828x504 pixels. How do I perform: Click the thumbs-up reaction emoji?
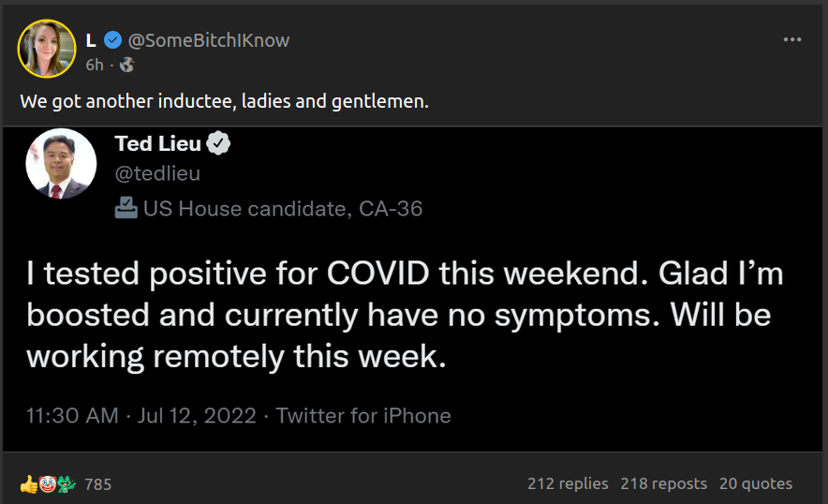coord(28,484)
